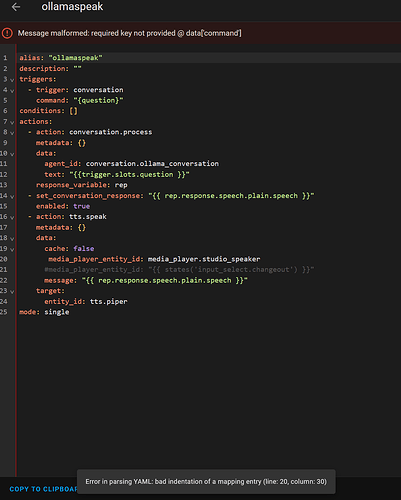The image size is (401, 500).
Task: Fold the tts.speak action on line 16
Action: click(x=12, y=218)
